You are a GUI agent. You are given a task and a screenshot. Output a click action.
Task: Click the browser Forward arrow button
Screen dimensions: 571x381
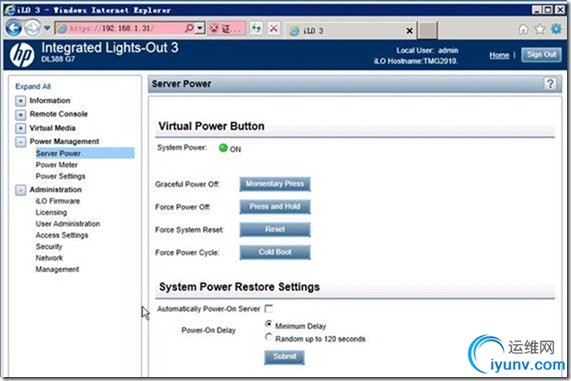(x=32, y=28)
